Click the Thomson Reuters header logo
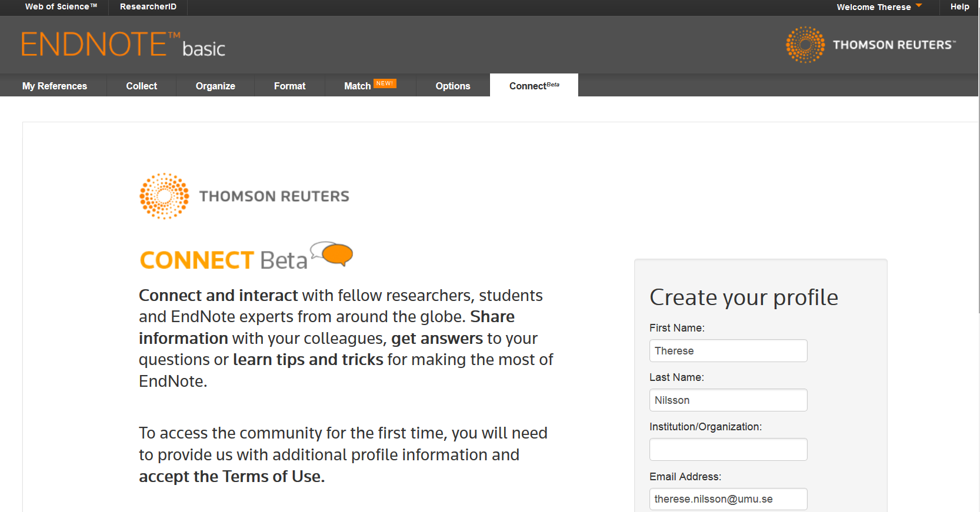The width and height of the screenshot is (980, 512). click(x=871, y=45)
